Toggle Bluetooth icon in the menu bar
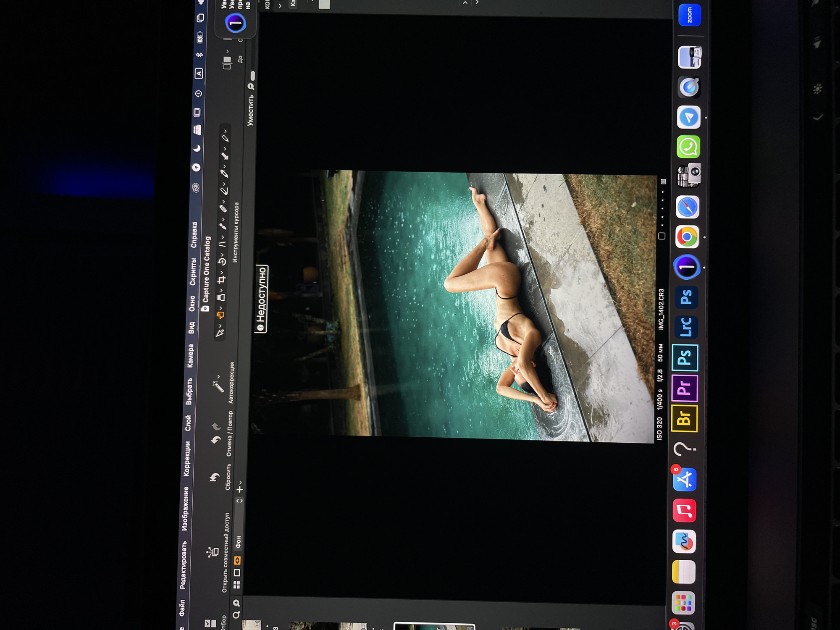 click(199, 55)
